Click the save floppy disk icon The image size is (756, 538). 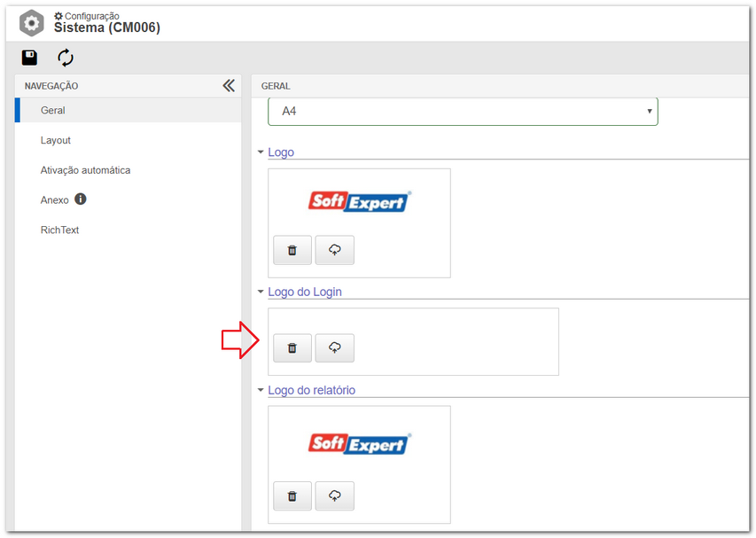pos(29,58)
